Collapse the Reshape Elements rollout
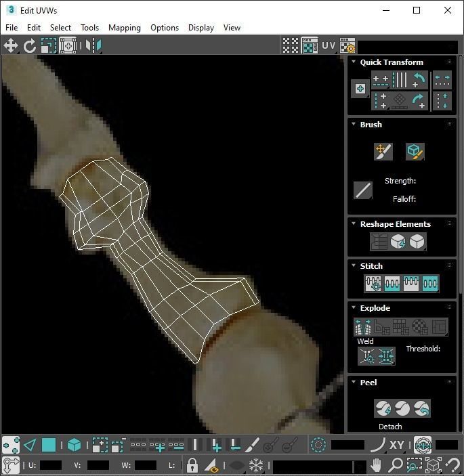This screenshot has height=476, width=464. [354, 223]
